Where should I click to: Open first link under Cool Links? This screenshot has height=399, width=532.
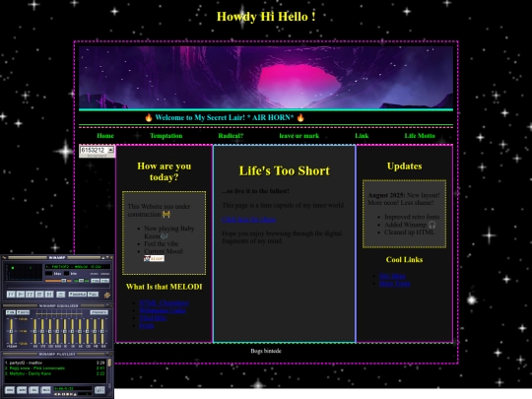392,276
